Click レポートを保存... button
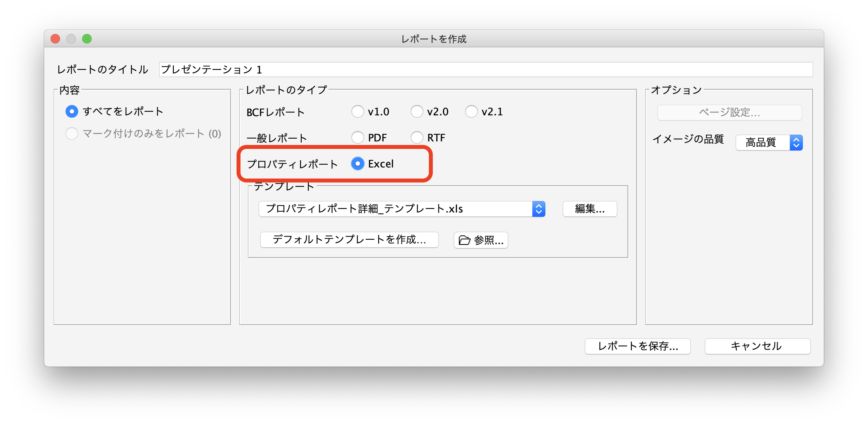The image size is (868, 425). [637, 346]
